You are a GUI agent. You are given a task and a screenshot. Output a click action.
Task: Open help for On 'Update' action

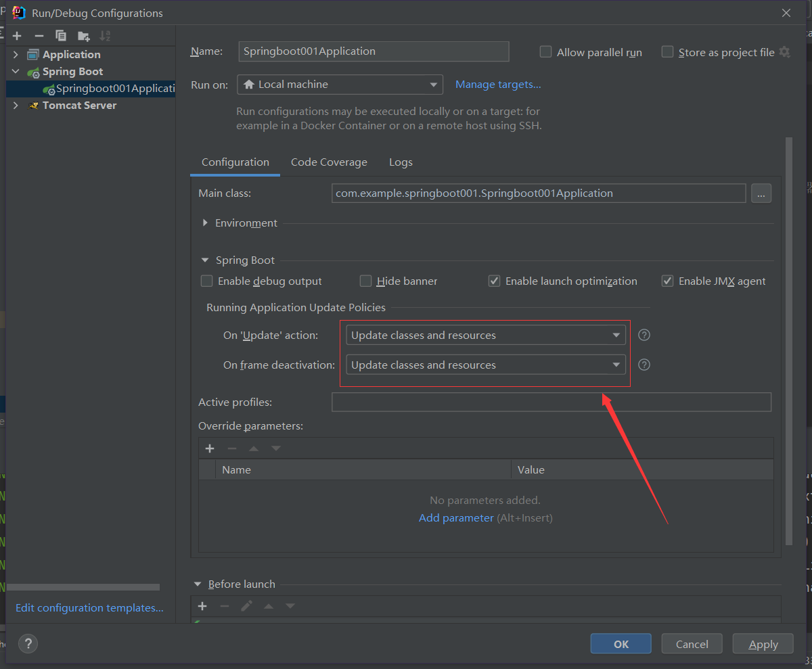tap(644, 335)
